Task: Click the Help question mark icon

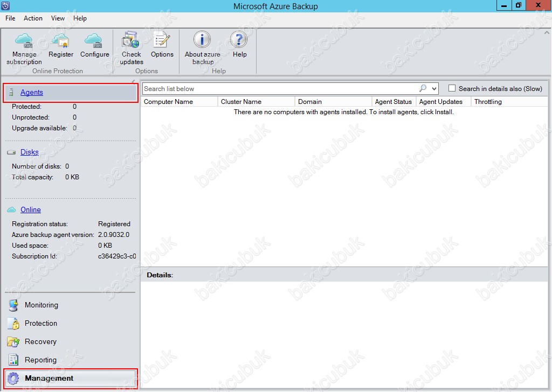Action: click(x=239, y=39)
